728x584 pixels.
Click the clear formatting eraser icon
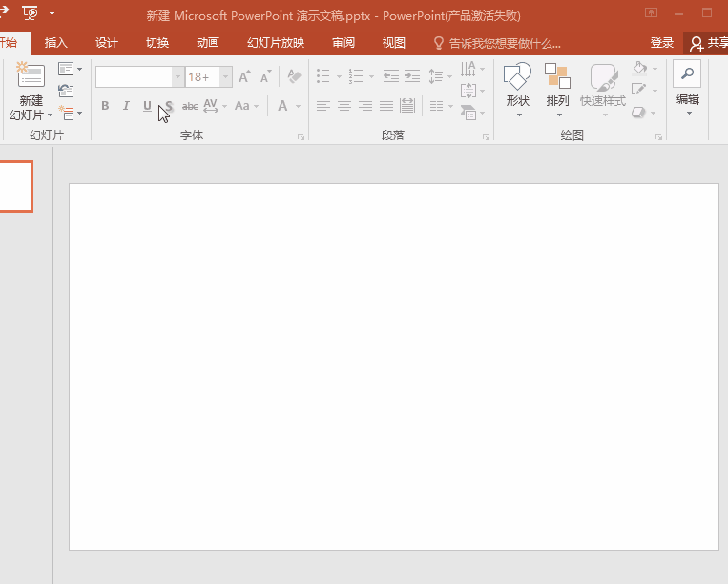pyautogui.click(x=294, y=76)
